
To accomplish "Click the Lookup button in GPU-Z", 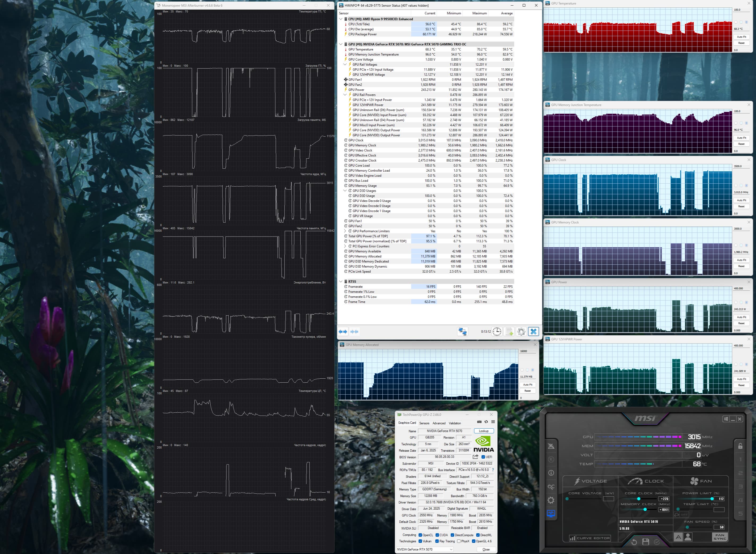I will pos(484,431).
